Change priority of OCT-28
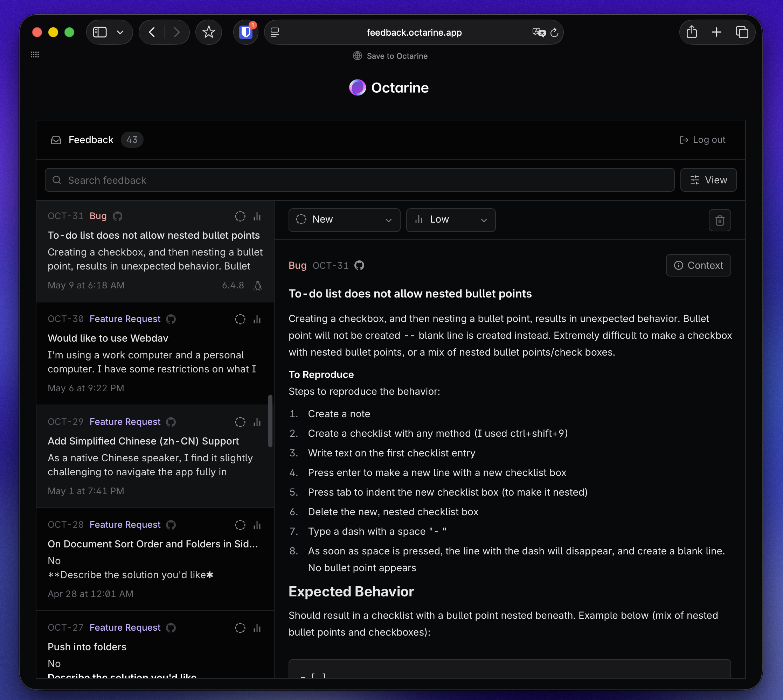This screenshot has height=700, width=783. (x=257, y=525)
